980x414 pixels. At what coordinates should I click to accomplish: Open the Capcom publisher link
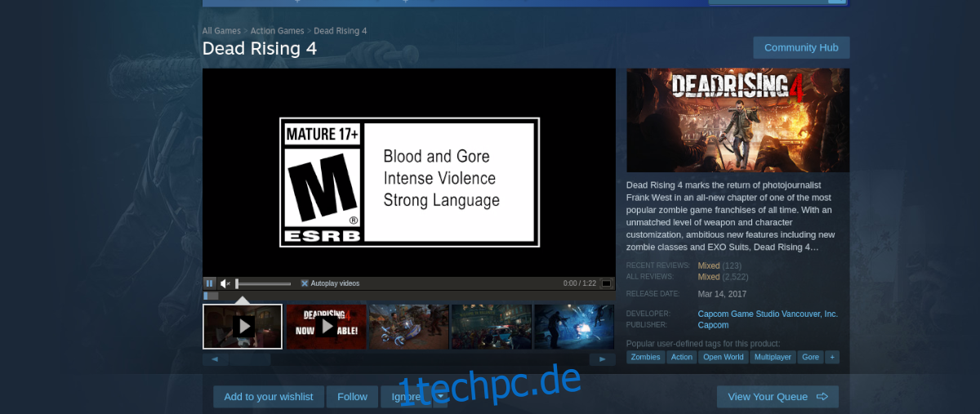pos(714,325)
